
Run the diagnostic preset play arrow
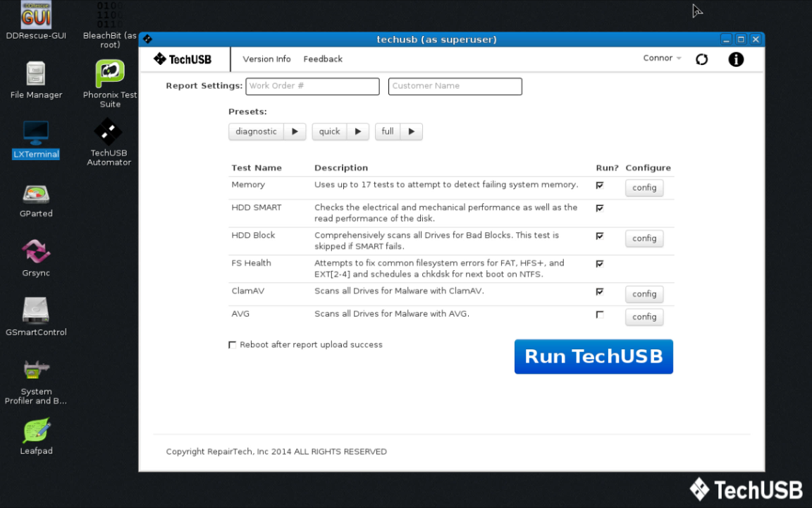(295, 132)
